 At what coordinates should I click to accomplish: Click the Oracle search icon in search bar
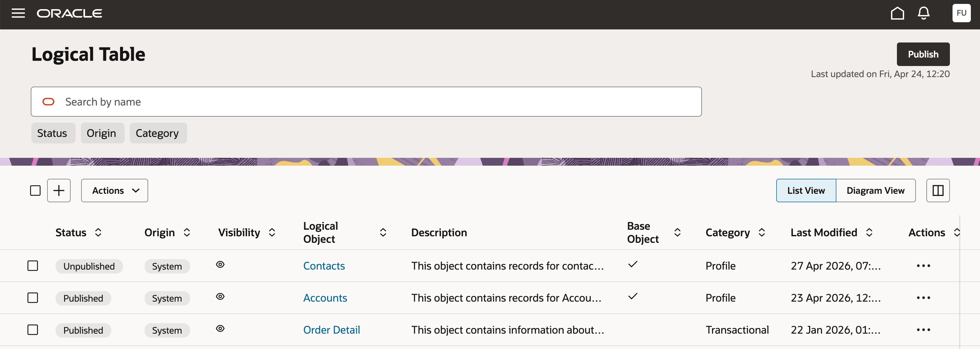pyautogui.click(x=48, y=102)
